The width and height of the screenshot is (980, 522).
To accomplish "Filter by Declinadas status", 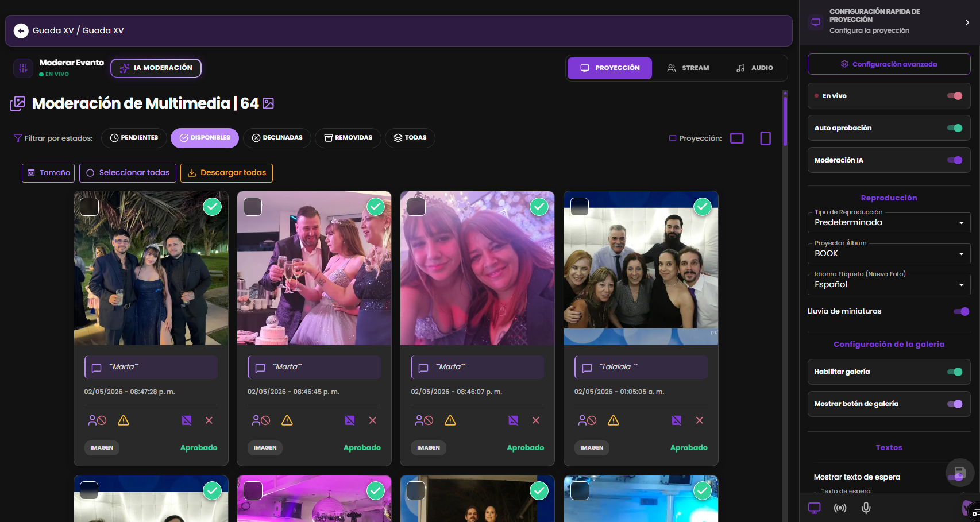I will [277, 138].
